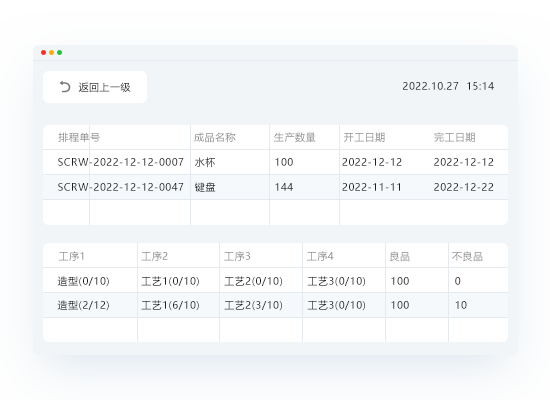This screenshot has width=550, height=400.
Task: Click the 返回上一级 button
Action: (x=95, y=87)
